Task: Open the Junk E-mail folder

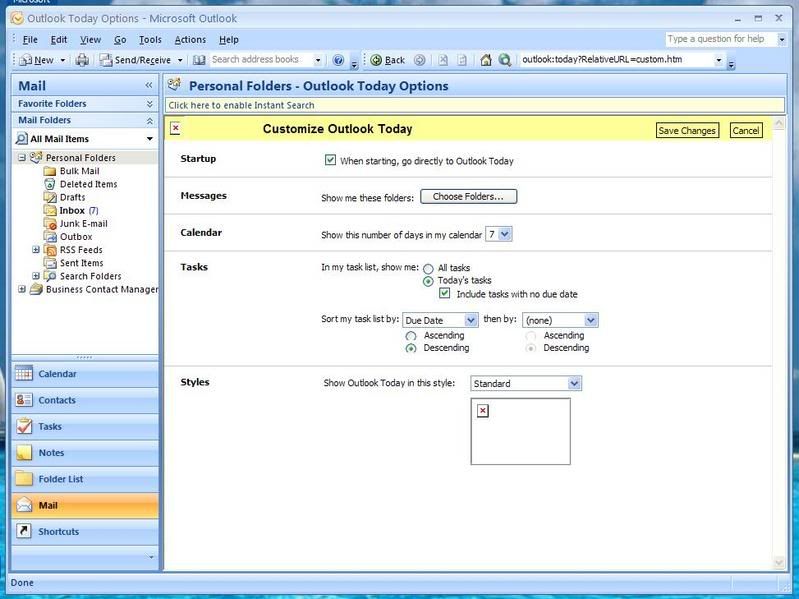Action: click(83, 224)
